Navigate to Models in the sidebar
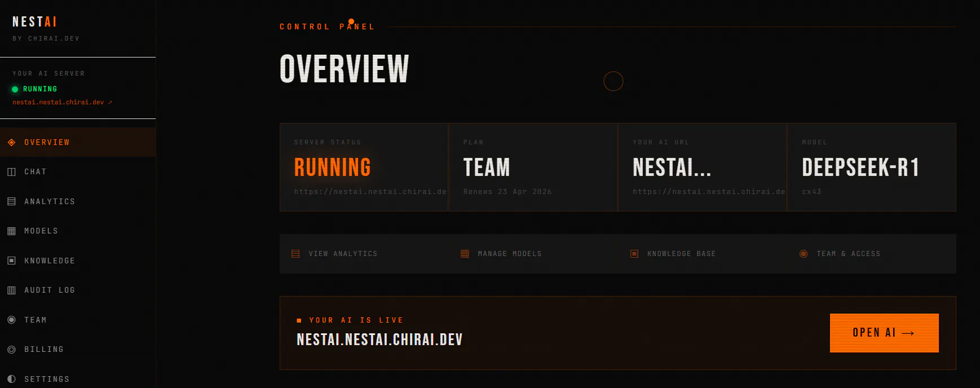The width and height of the screenshot is (980, 388). click(x=78, y=231)
